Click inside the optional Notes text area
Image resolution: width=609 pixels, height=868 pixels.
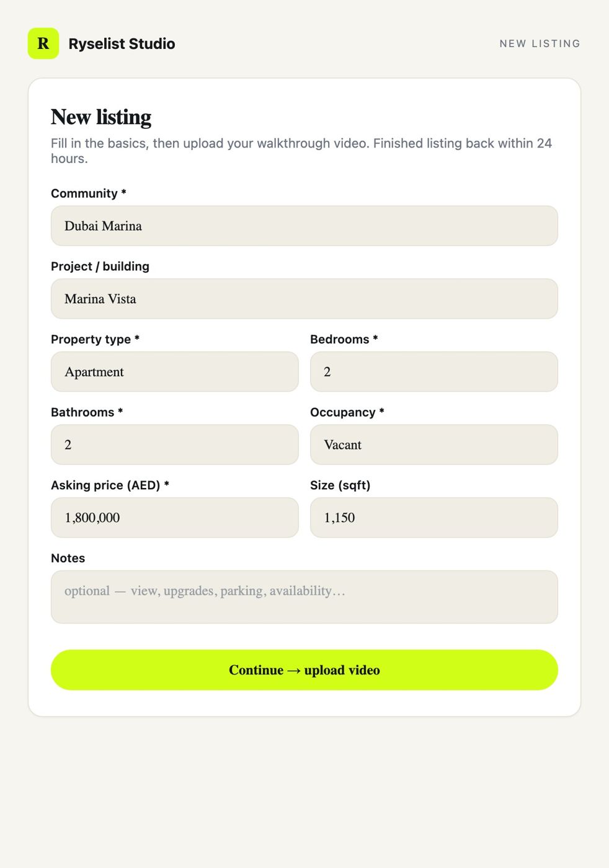(x=304, y=597)
